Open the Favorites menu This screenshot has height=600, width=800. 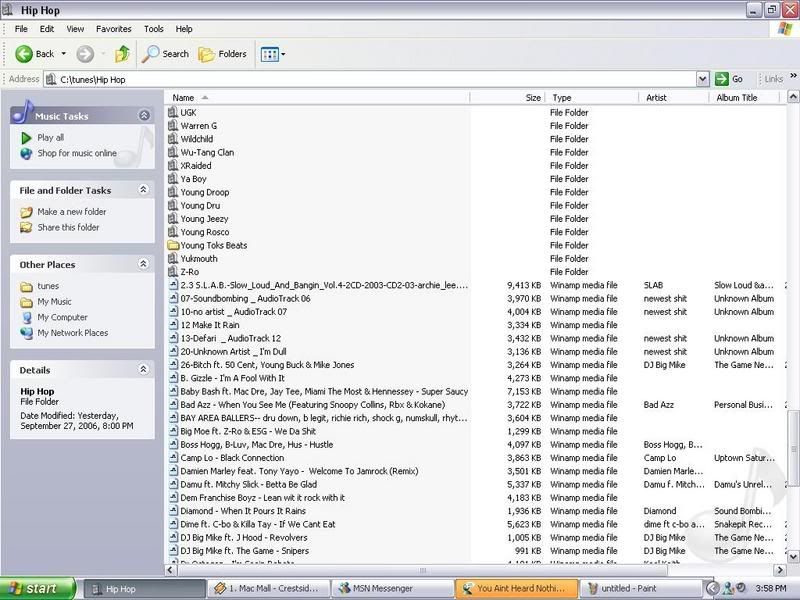point(113,29)
